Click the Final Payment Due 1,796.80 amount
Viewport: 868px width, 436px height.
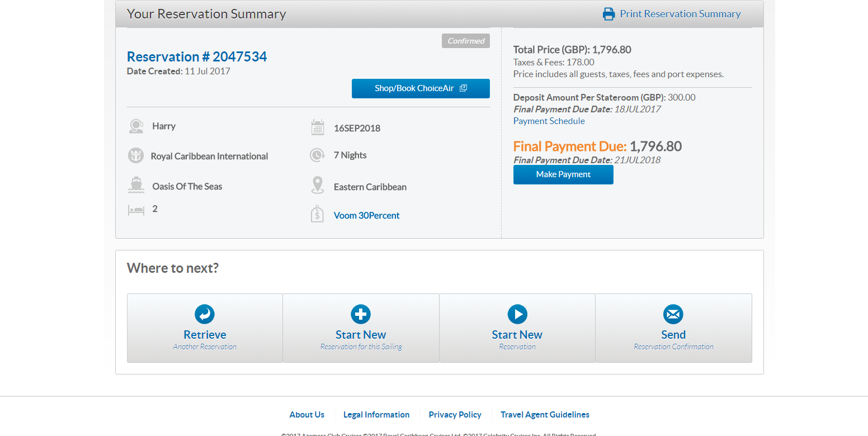(655, 146)
